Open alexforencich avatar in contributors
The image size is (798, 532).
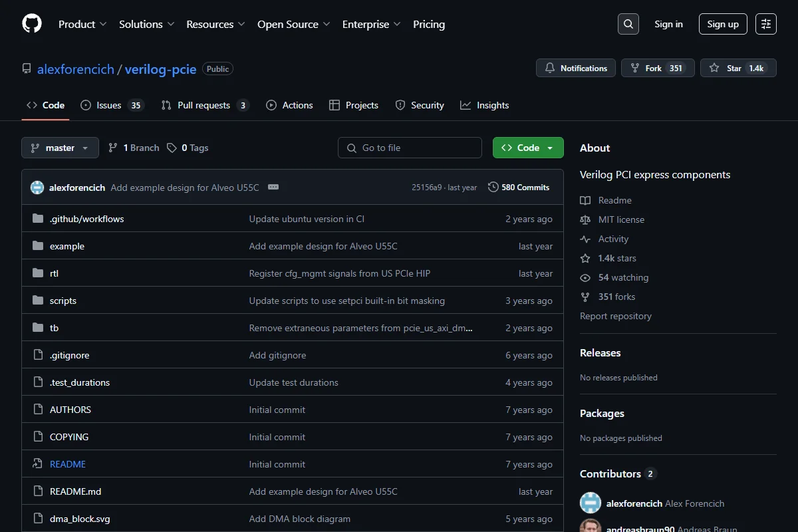point(591,503)
